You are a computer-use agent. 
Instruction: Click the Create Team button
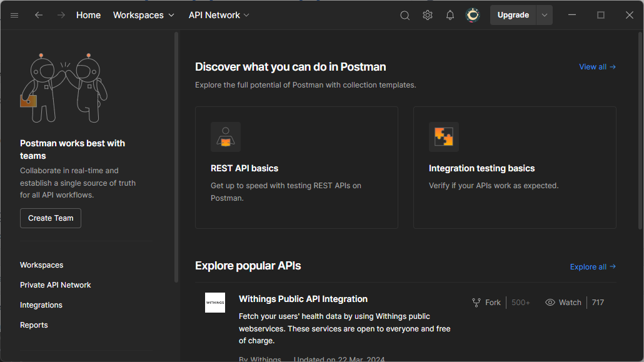click(x=51, y=218)
